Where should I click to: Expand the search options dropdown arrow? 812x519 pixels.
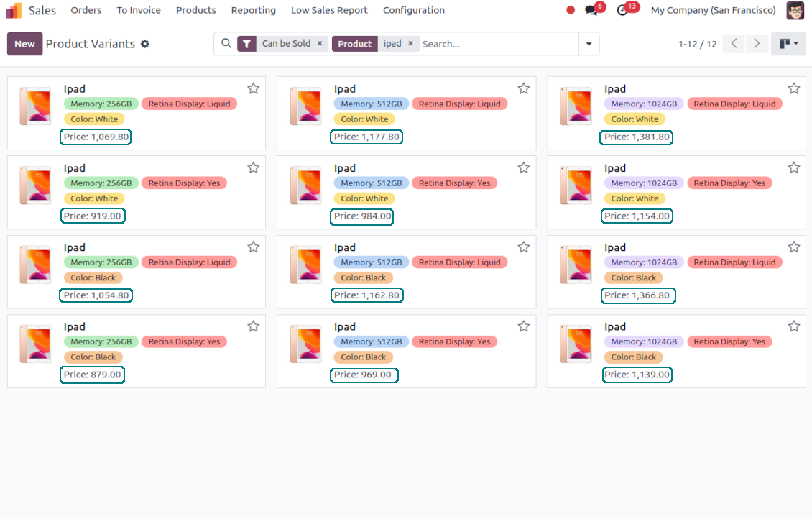(x=589, y=44)
